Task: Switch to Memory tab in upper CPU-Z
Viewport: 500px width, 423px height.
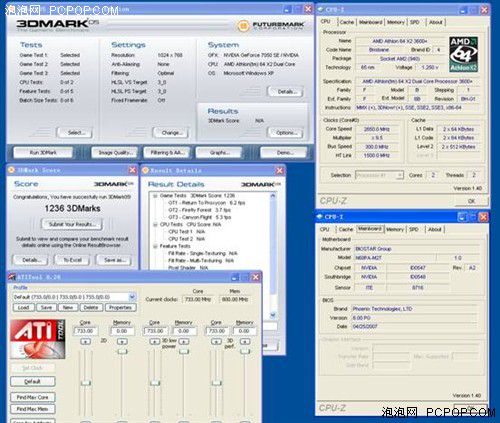Action: click(x=395, y=22)
